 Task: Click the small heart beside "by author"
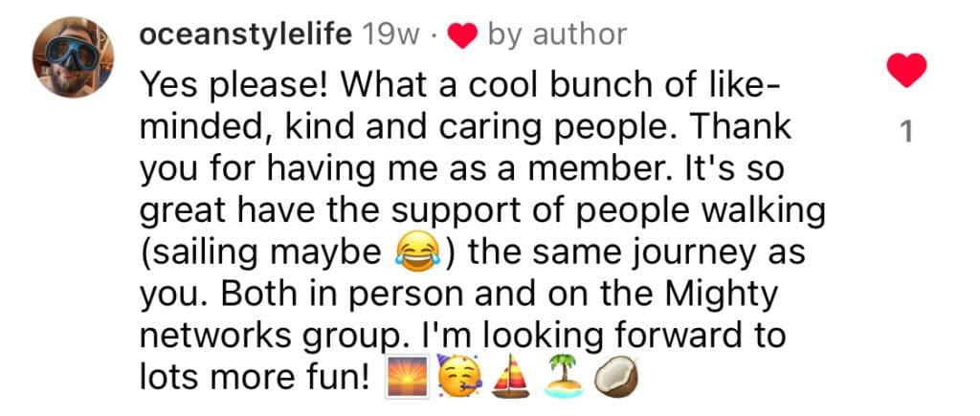(x=462, y=36)
